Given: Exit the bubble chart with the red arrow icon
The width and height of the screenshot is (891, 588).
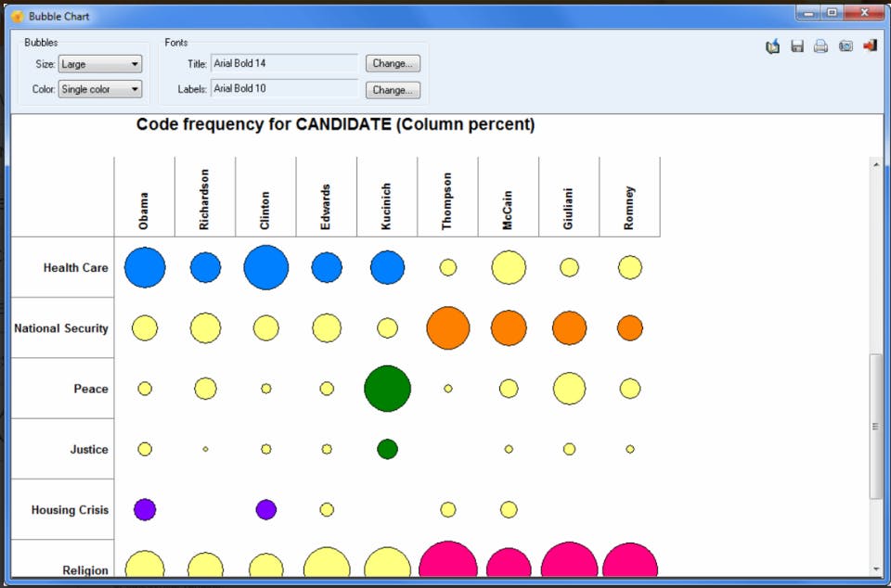Looking at the screenshot, I should tap(870, 45).
